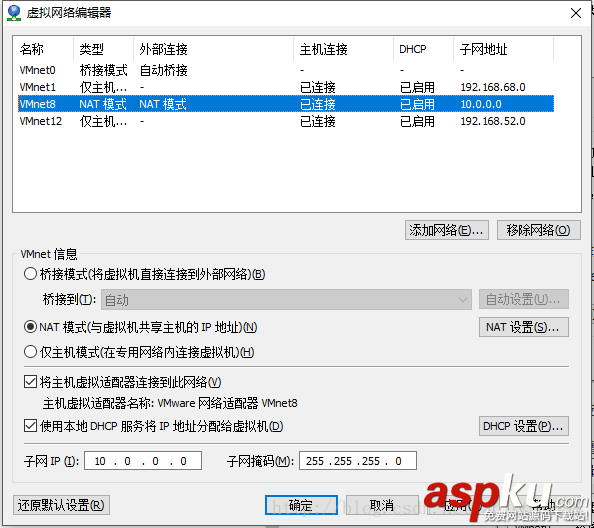The image size is (594, 528).
Task: Sort by the 类型 column header
Action: [x=103, y=49]
